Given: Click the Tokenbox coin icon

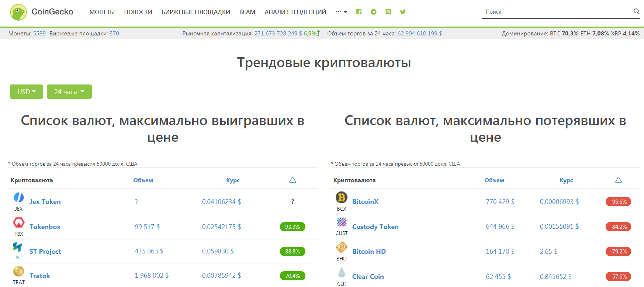Looking at the screenshot, I should [19, 222].
